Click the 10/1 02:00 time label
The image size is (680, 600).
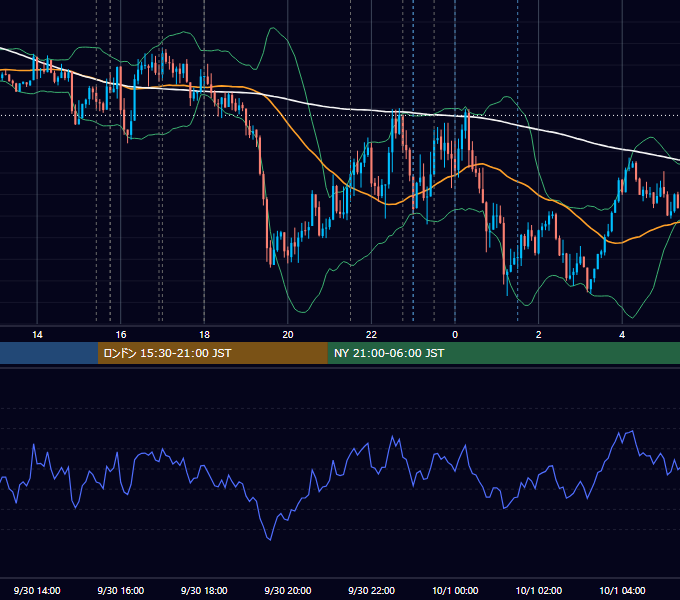539,590
